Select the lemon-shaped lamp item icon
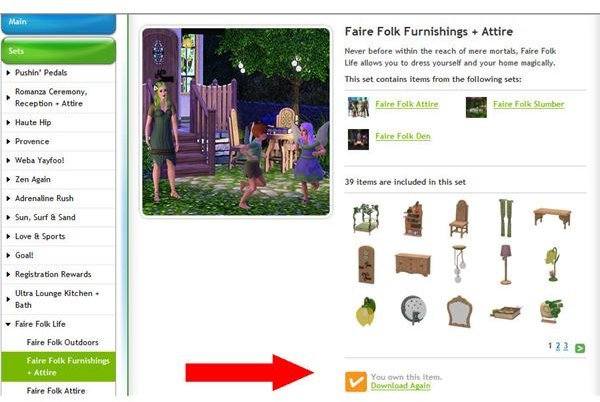Screen dimensions: 600x402 pyautogui.click(x=366, y=312)
